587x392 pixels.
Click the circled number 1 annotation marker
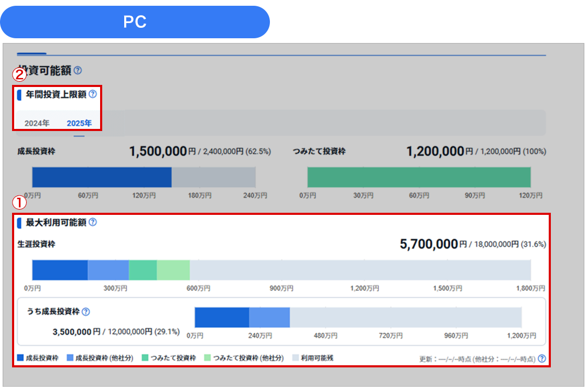coord(19,202)
